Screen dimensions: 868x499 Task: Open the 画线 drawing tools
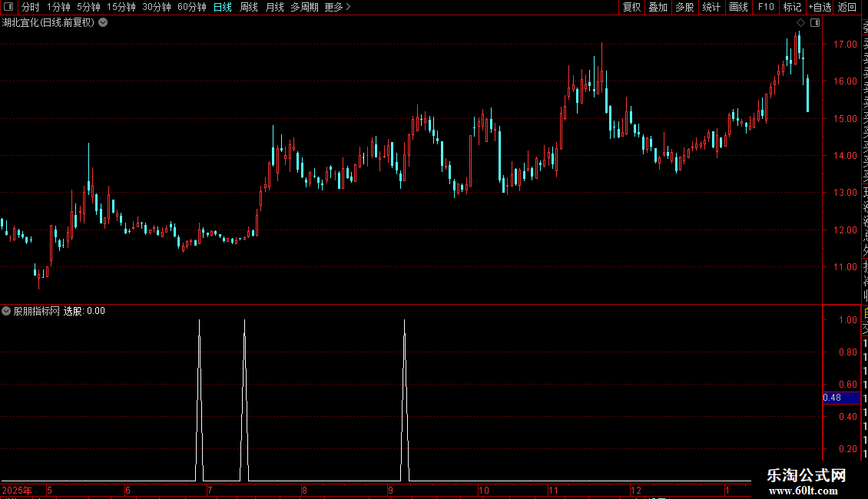pyautogui.click(x=738, y=7)
